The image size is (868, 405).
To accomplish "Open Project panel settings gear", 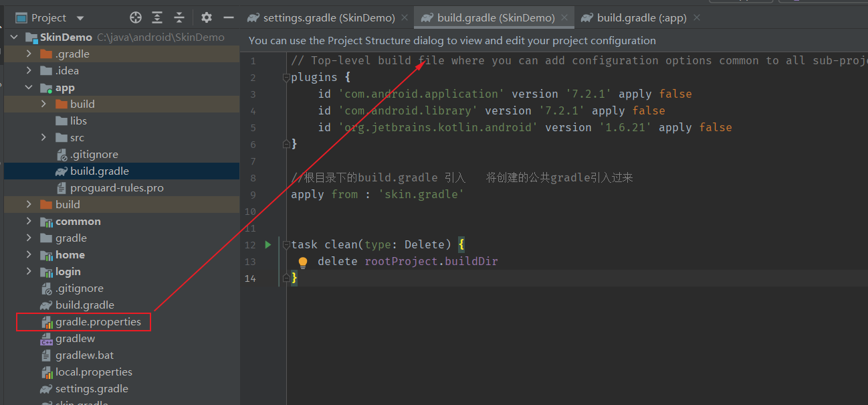I will (x=207, y=18).
